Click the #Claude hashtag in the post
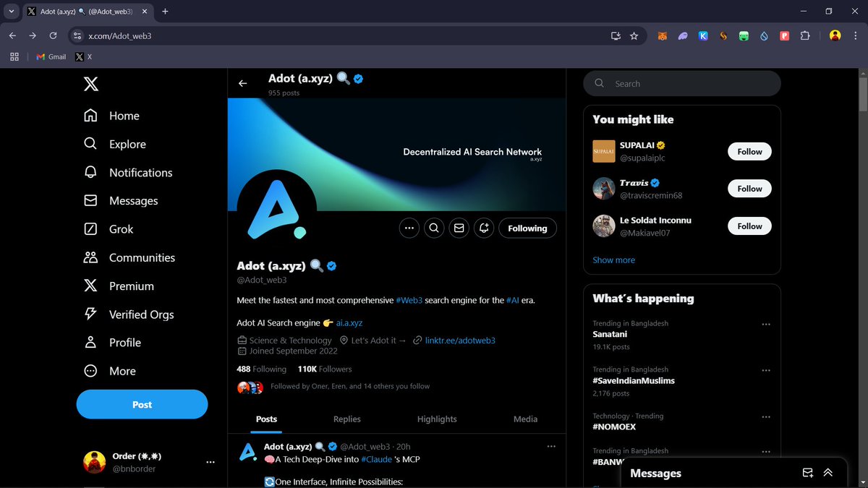The height and width of the screenshot is (488, 868). 376,459
